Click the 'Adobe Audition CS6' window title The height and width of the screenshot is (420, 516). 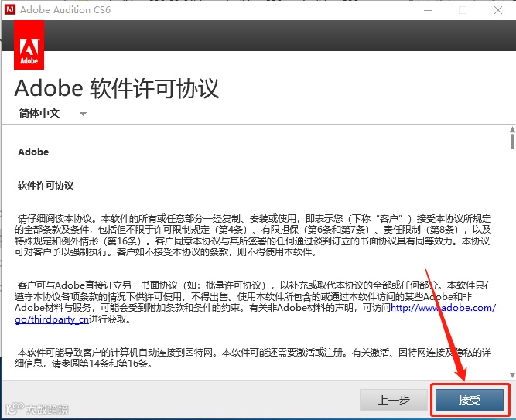tap(65, 10)
